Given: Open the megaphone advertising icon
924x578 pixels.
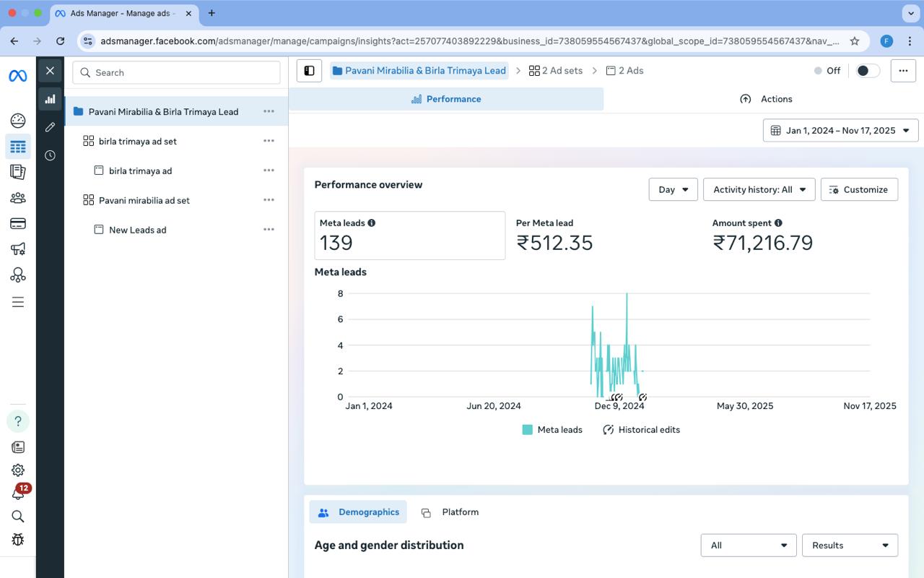Looking at the screenshot, I should click(18, 249).
